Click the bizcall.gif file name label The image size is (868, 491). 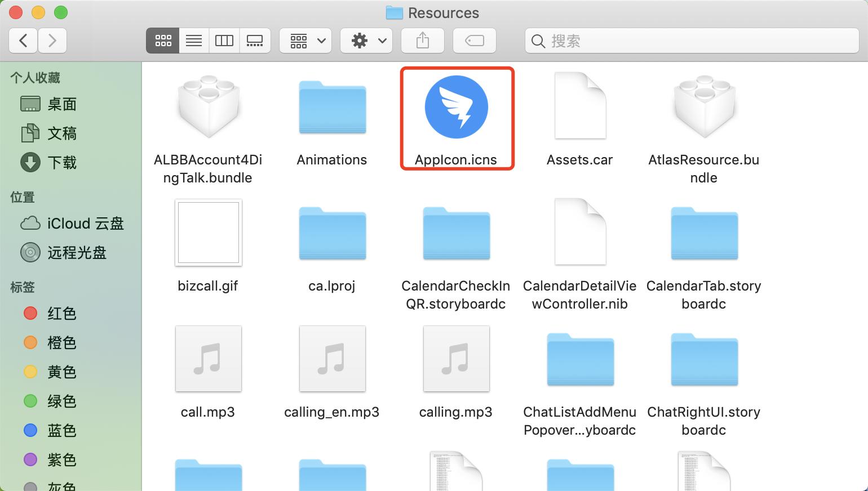click(208, 286)
